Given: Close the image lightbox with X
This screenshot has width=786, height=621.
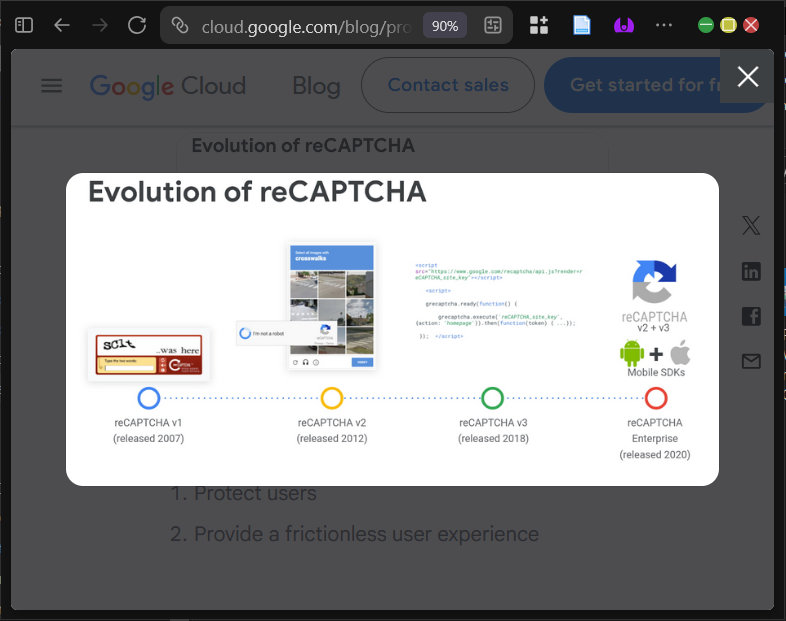Looking at the screenshot, I should tap(747, 77).
